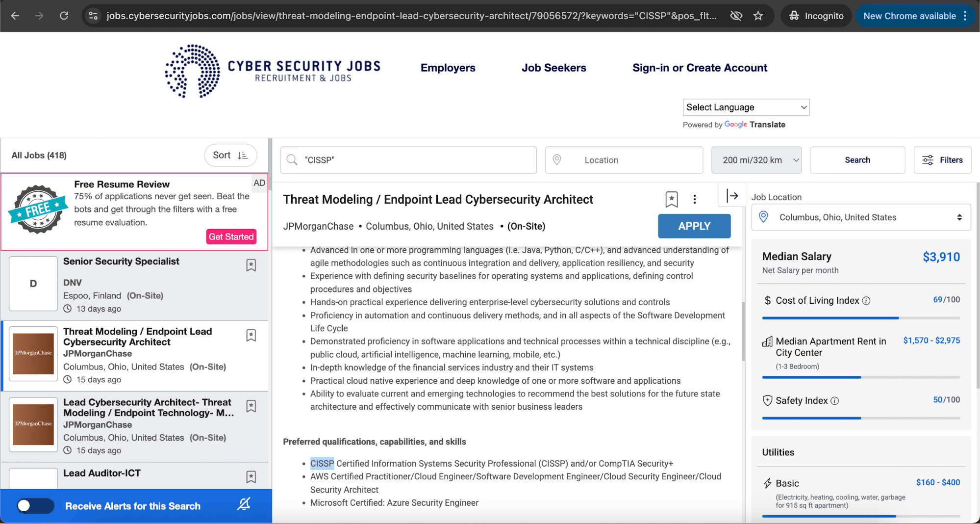The height and width of the screenshot is (524, 980).
Task: Open Senior Security Specialist listing
Action: click(121, 262)
